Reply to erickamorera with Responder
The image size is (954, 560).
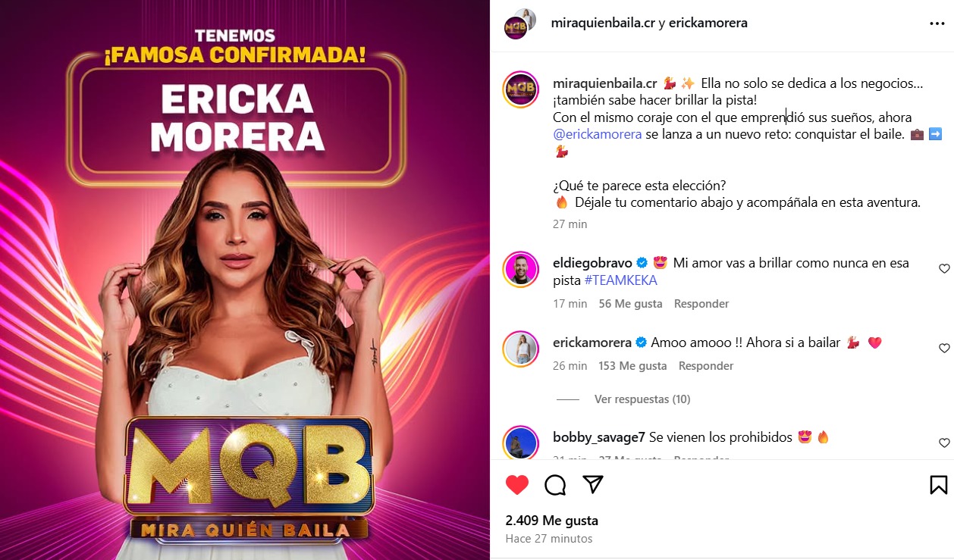click(706, 366)
